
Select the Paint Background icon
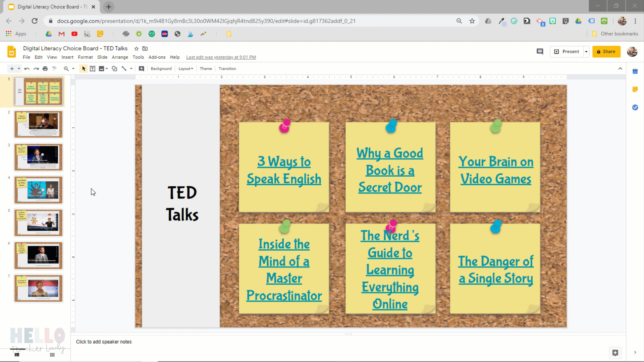[x=54, y=68]
